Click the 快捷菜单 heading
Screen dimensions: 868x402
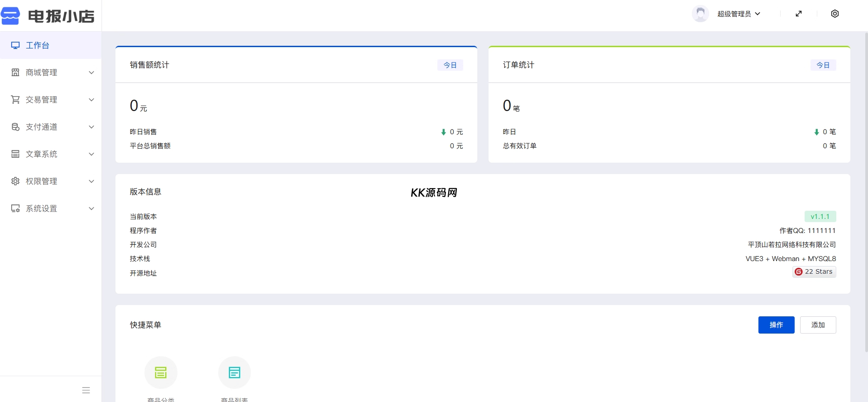click(145, 325)
